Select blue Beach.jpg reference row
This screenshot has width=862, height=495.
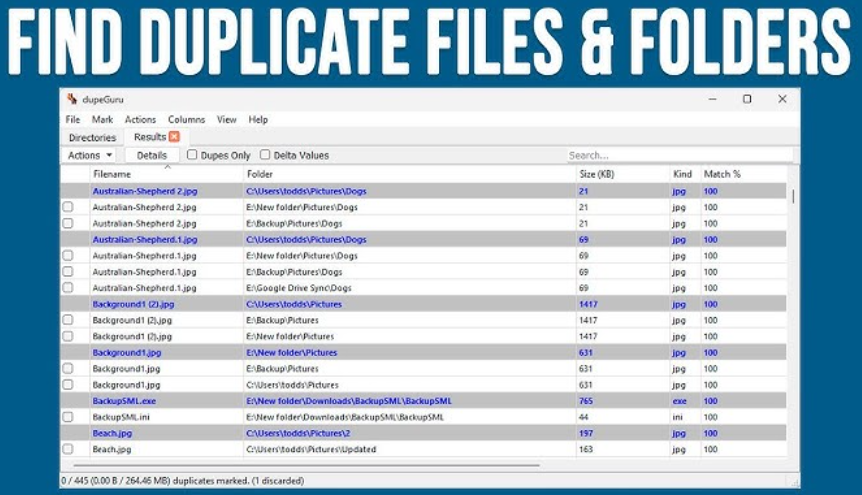423,433
